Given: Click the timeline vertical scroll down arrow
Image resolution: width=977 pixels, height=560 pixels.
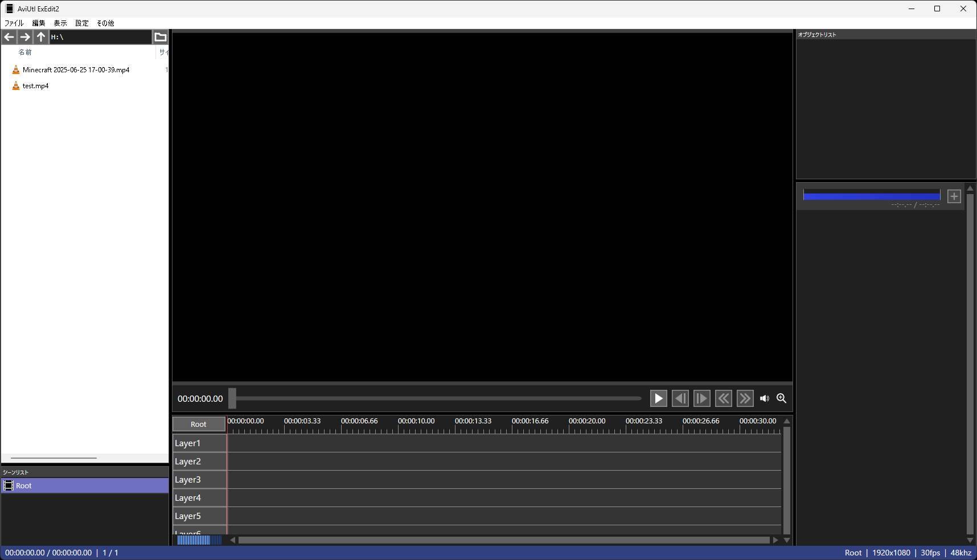Looking at the screenshot, I should pos(787,540).
